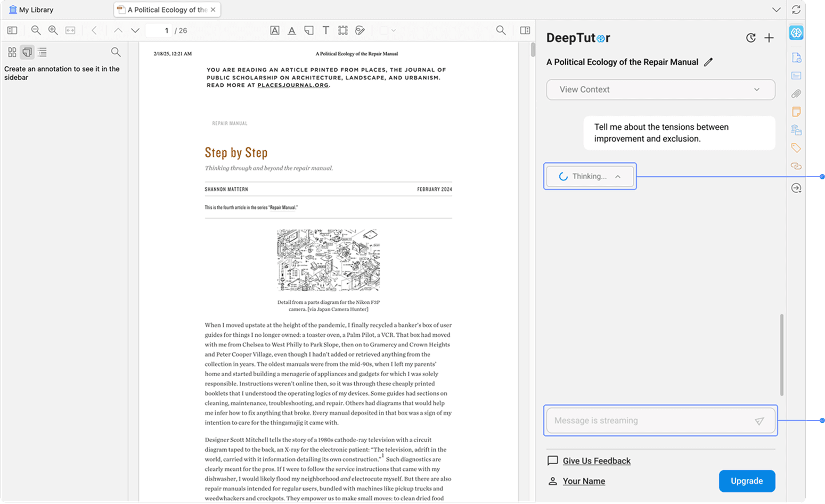Switch to My Library tab
Viewport: 825px width, 504px height.
(31, 10)
